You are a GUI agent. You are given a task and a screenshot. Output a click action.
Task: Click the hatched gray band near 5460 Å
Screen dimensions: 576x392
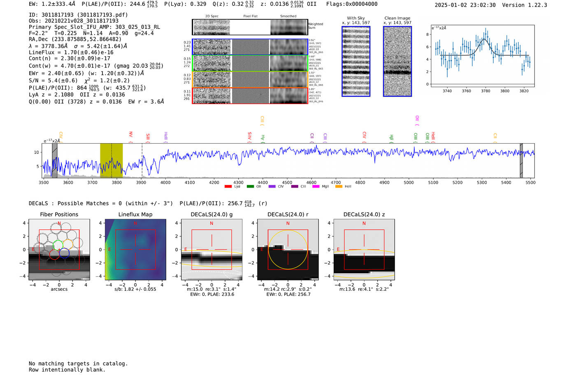tap(521, 160)
